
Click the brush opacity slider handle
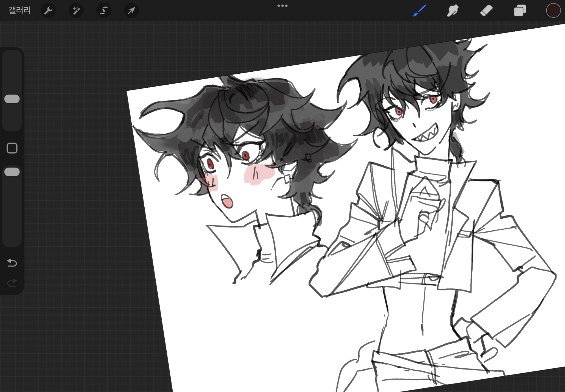[x=12, y=172]
